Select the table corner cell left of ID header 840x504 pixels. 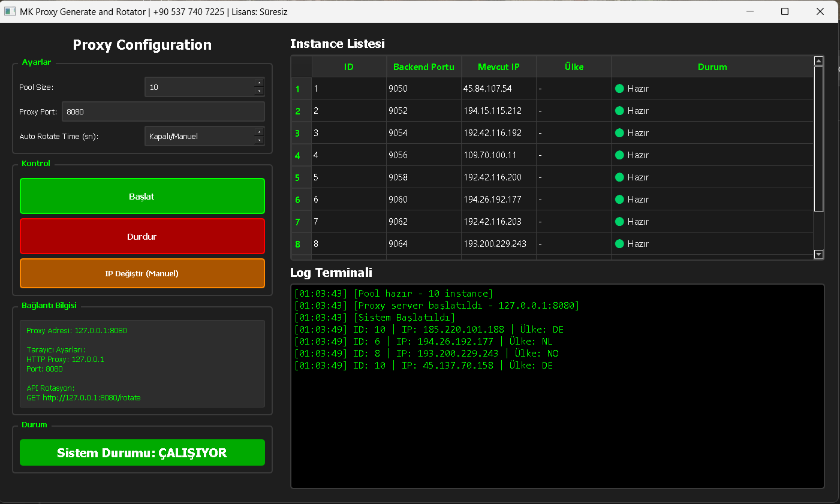[x=302, y=67]
